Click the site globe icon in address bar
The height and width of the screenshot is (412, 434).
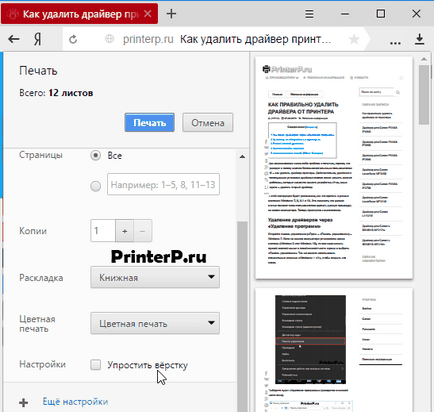coord(109,39)
